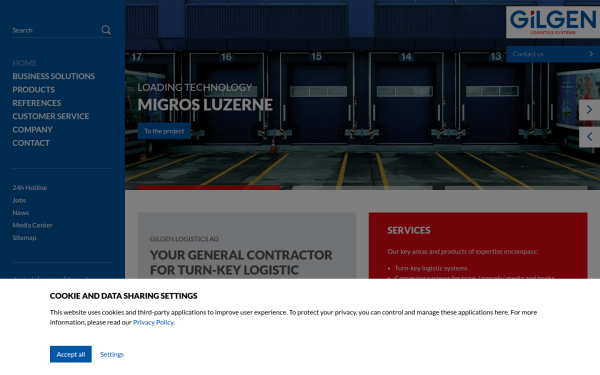
Task: Click the SERVICES heading in red card
Action: (409, 230)
